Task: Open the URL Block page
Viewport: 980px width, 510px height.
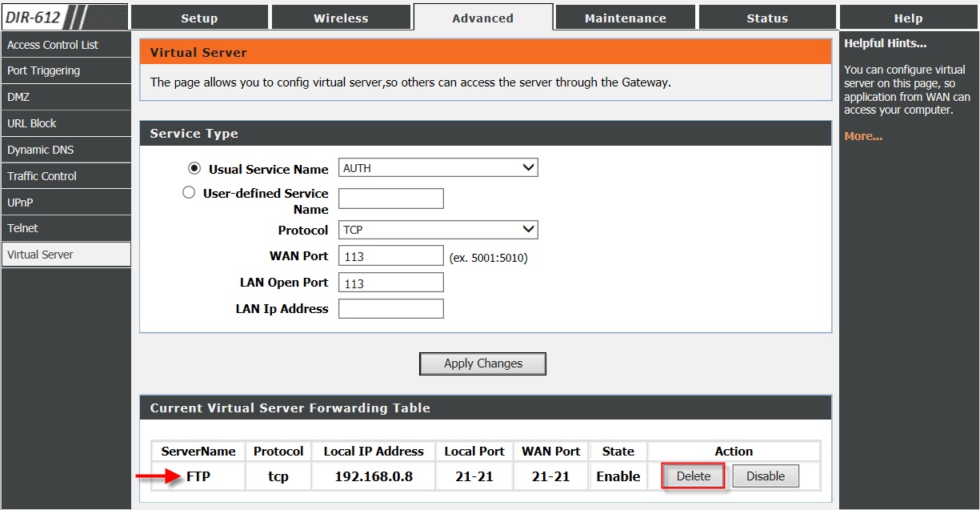Action: click(x=66, y=123)
